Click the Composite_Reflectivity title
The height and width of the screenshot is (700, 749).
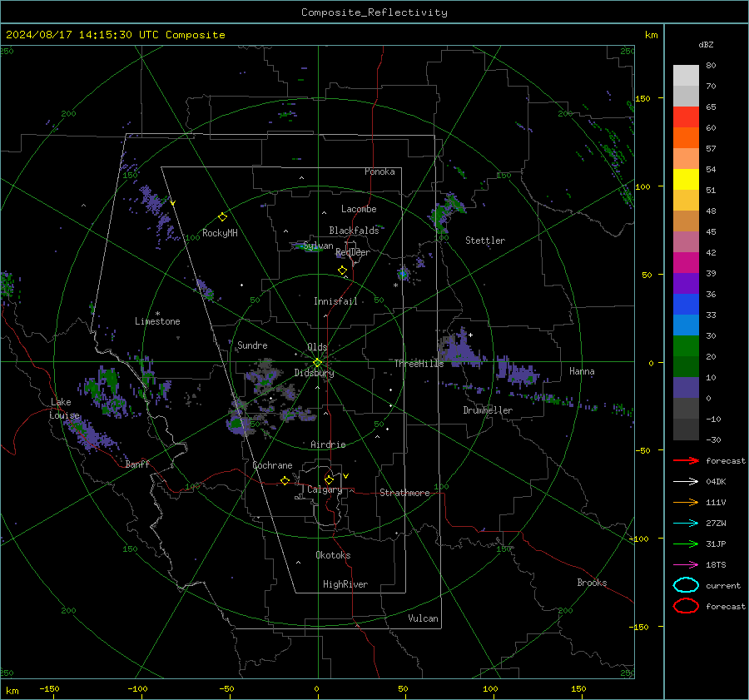(x=374, y=12)
